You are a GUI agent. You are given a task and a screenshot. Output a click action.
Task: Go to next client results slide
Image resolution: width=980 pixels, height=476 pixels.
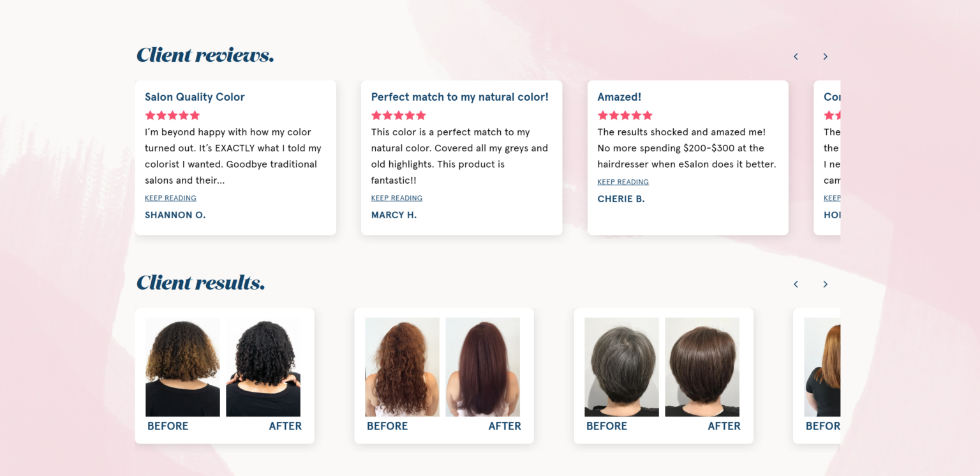[825, 285]
